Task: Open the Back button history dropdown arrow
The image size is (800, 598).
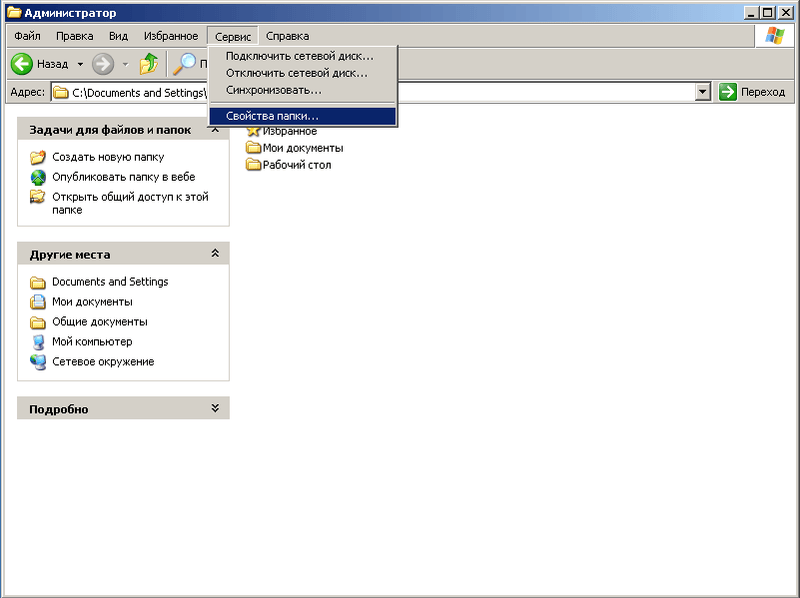Action: (x=80, y=64)
